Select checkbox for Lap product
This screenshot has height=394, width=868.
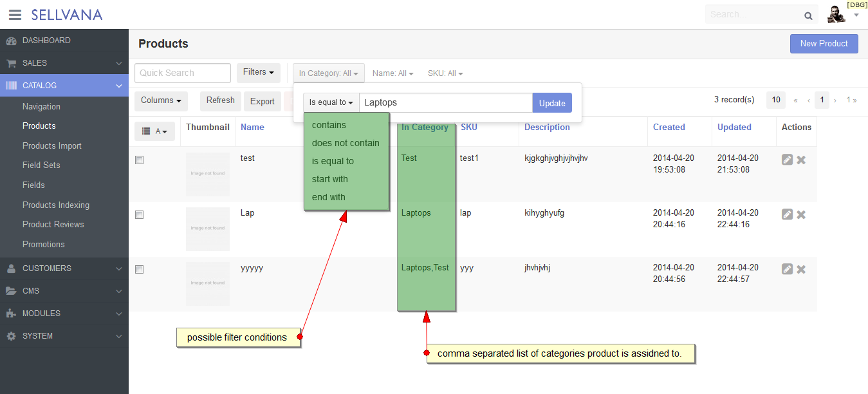coord(139,214)
